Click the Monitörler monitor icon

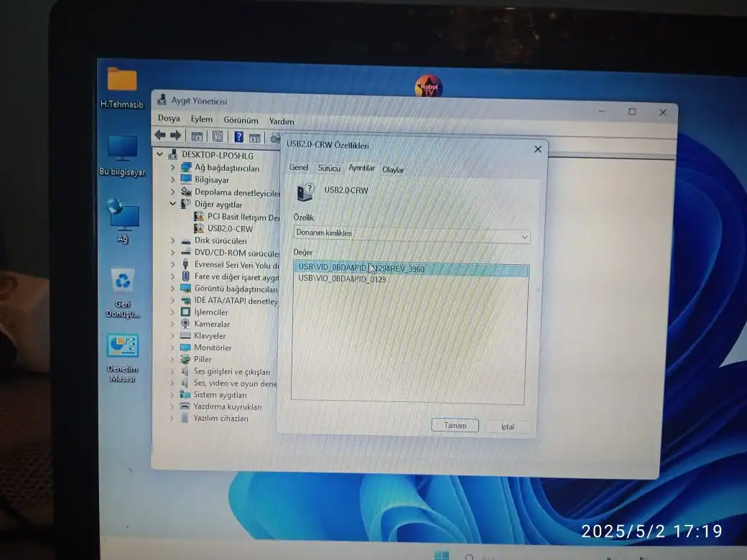[185, 347]
